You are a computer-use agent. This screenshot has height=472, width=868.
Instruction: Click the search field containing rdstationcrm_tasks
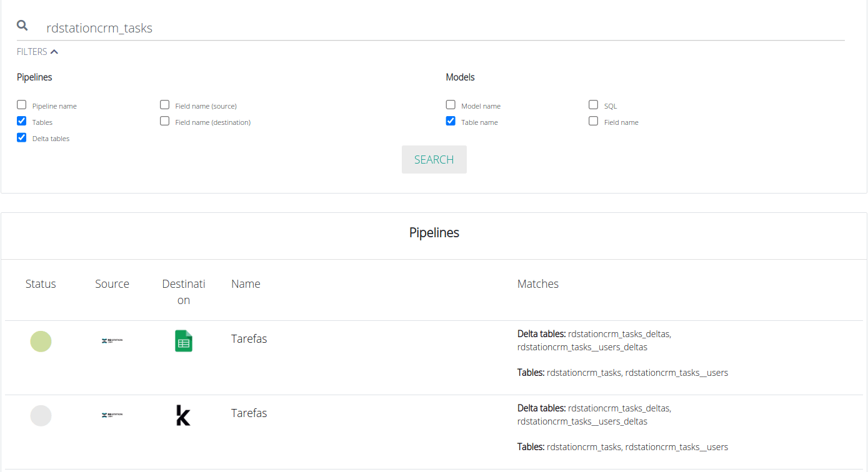coord(437,28)
